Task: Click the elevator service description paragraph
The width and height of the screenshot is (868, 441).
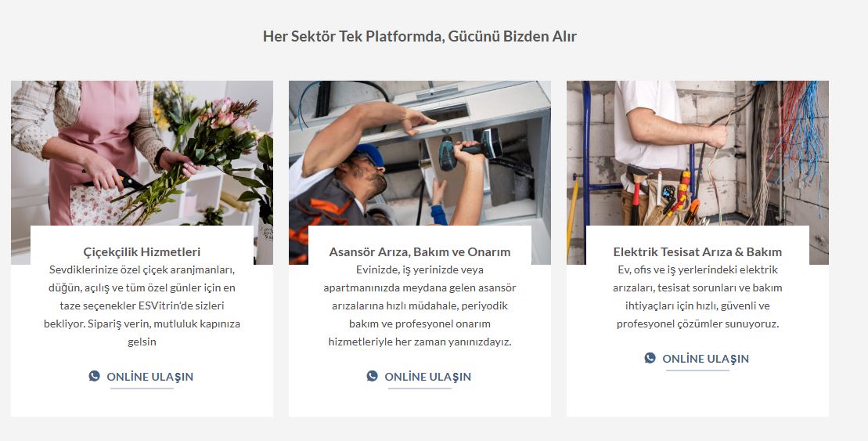Action: tap(420, 305)
